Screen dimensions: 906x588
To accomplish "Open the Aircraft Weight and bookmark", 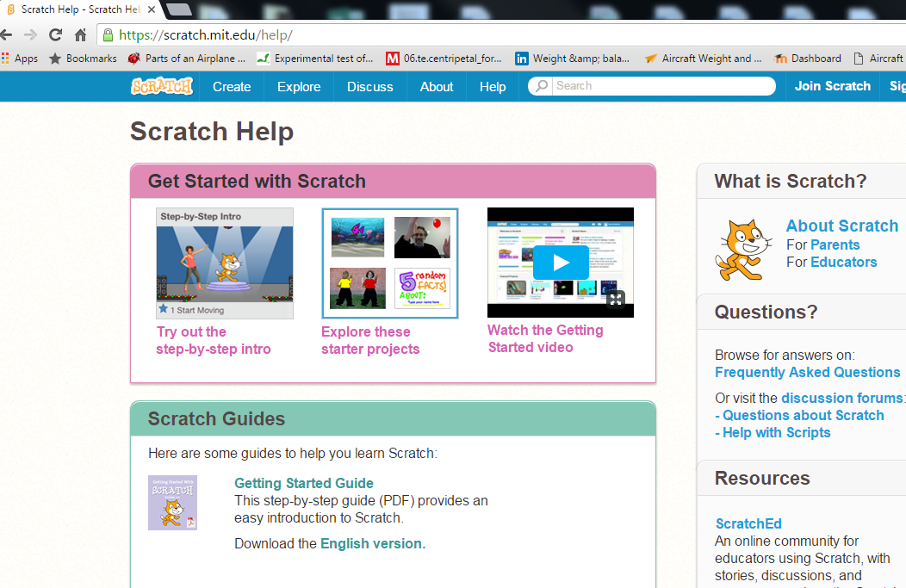I will pos(704,59).
